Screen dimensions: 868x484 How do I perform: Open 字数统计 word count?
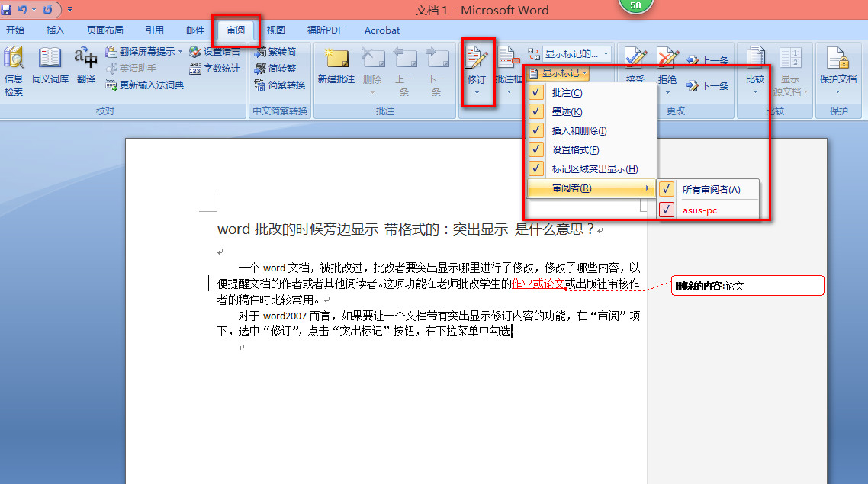pyautogui.click(x=215, y=69)
